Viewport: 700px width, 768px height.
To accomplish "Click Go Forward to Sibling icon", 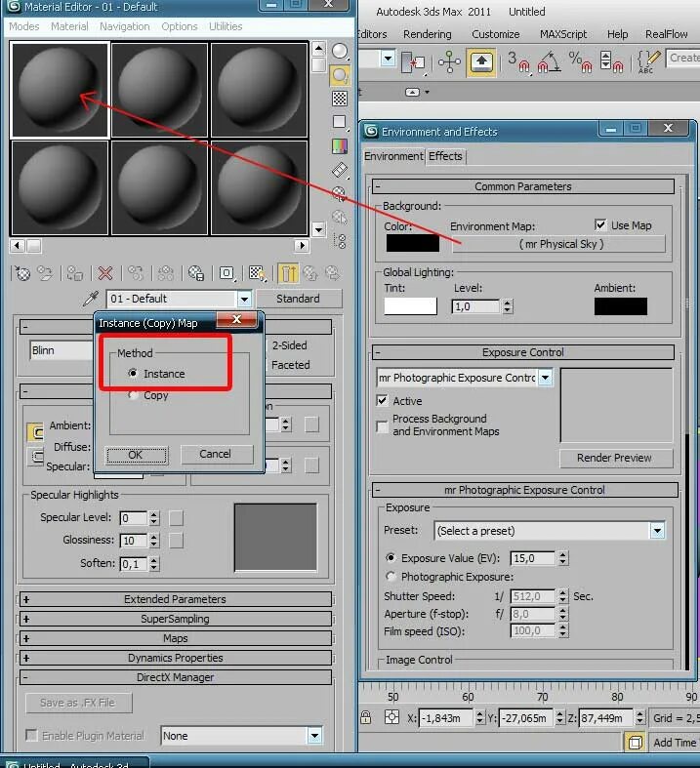I will 333,273.
